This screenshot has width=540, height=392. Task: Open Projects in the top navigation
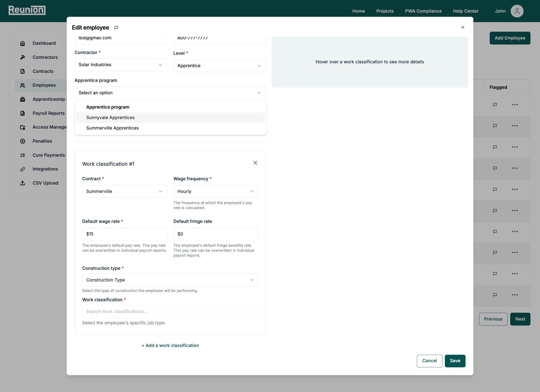[x=385, y=11]
